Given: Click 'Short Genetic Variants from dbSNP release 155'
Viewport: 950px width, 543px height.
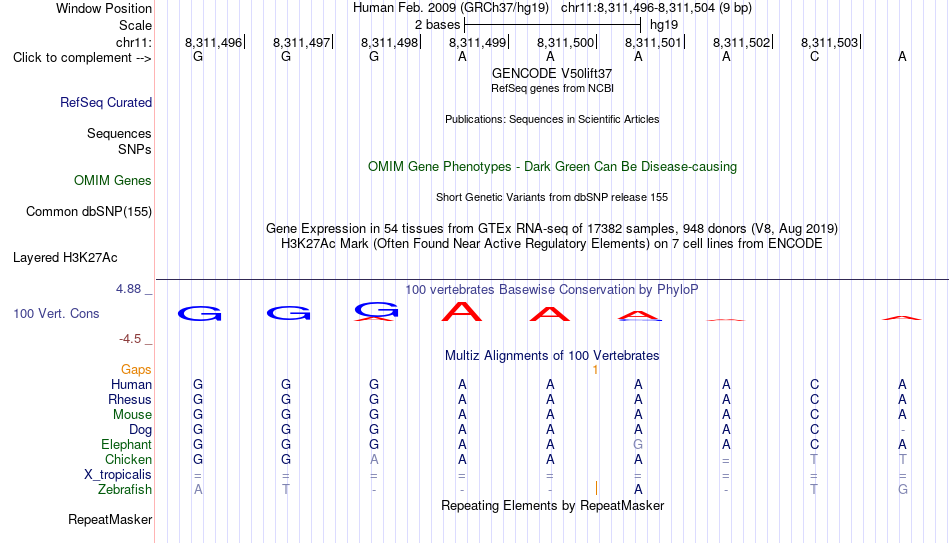Looking at the screenshot, I should pyautogui.click(x=552, y=198).
